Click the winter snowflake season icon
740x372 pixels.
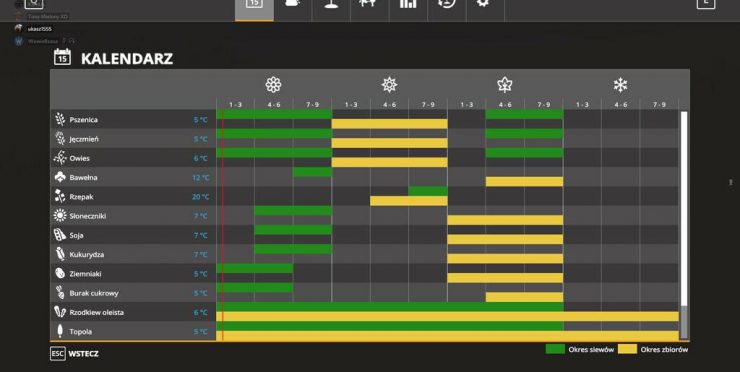pyautogui.click(x=620, y=85)
